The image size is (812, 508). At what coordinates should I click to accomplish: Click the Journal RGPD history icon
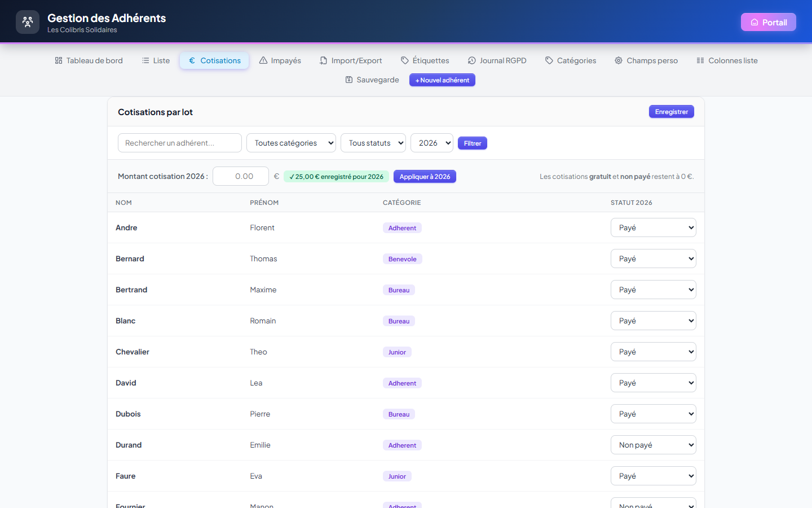point(472,60)
